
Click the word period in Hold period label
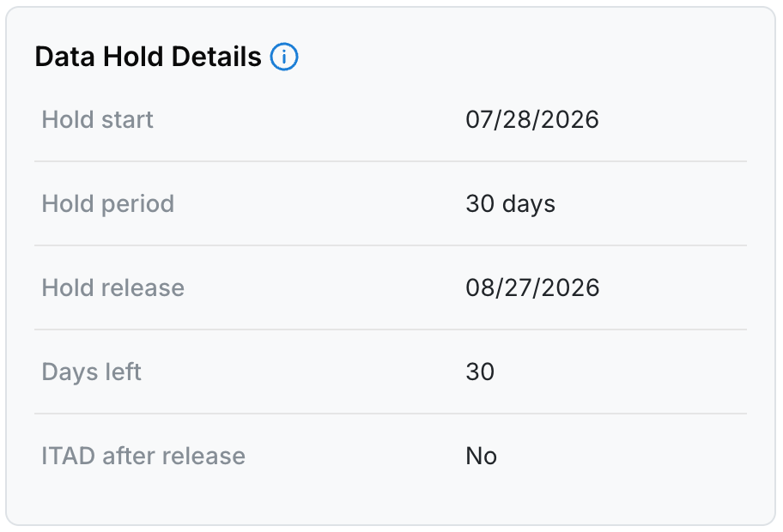[x=138, y=204]
